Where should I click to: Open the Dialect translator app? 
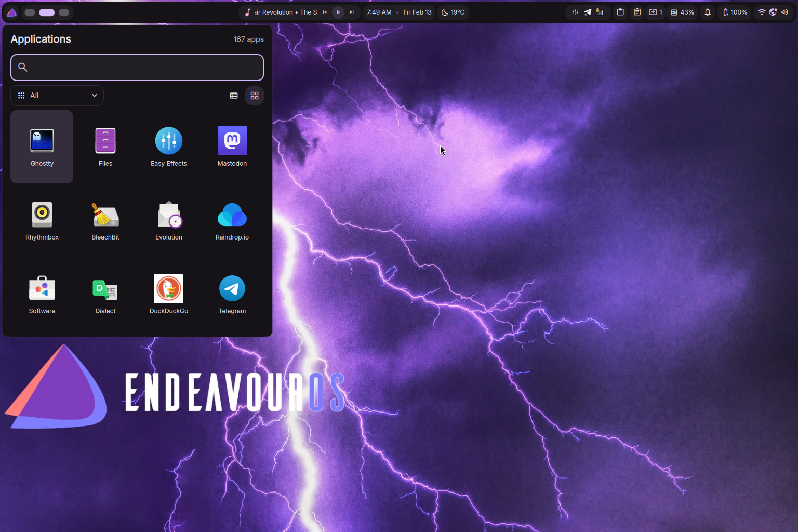point(105,294)
